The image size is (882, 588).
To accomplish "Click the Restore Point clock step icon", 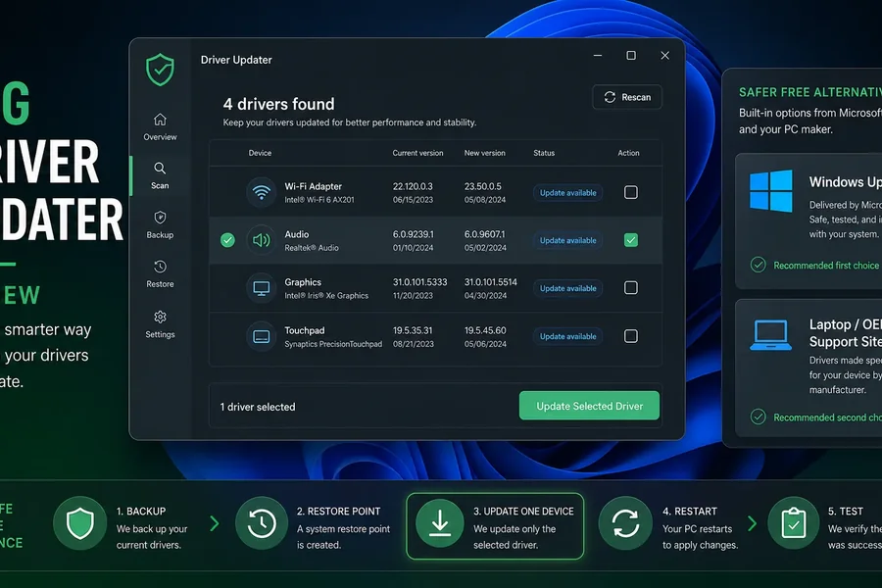I will click(262, 522).
